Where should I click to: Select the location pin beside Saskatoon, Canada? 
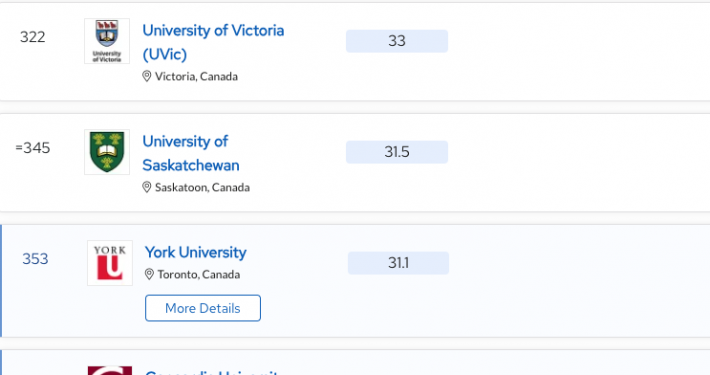pyautogui.click(x=147, y=187)
